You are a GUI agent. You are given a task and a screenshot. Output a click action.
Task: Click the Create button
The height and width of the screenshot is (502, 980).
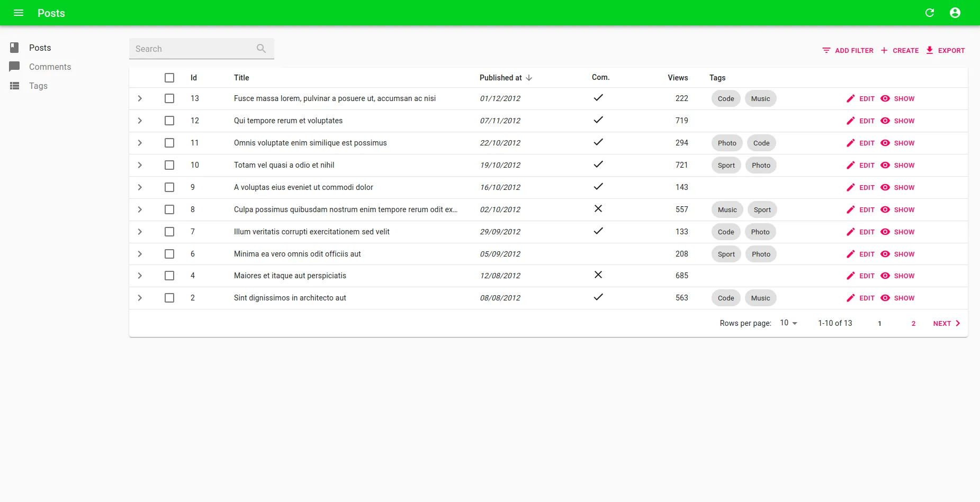coord(900,50)
